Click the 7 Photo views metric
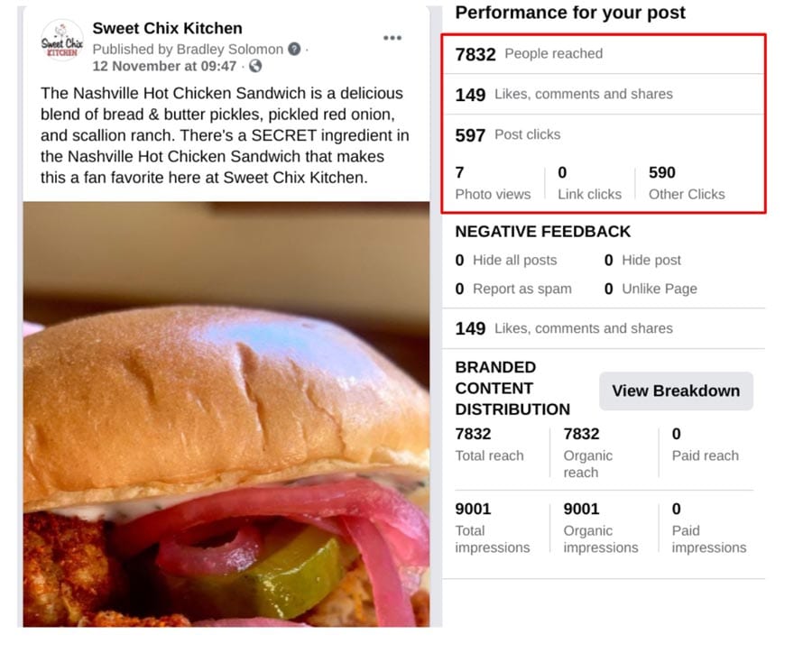Image resolution: width=812 pixels, height=653 pixels. 493,183
